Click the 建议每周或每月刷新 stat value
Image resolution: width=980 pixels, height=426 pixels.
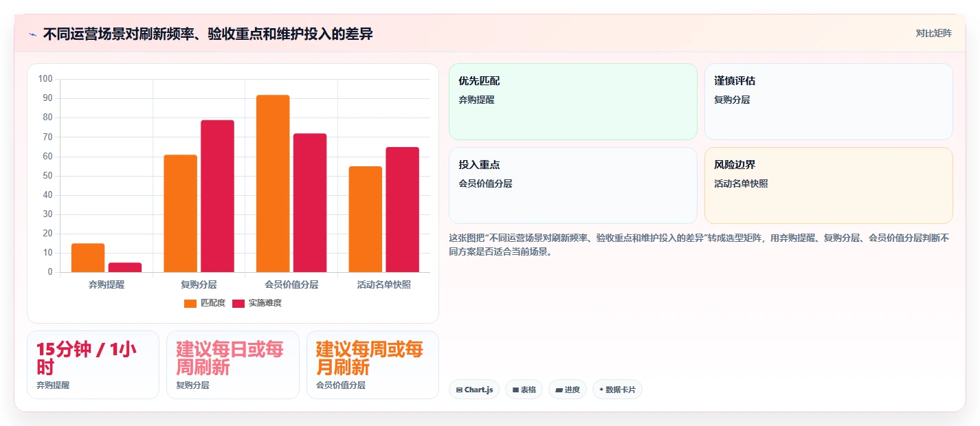pos(370,358)
